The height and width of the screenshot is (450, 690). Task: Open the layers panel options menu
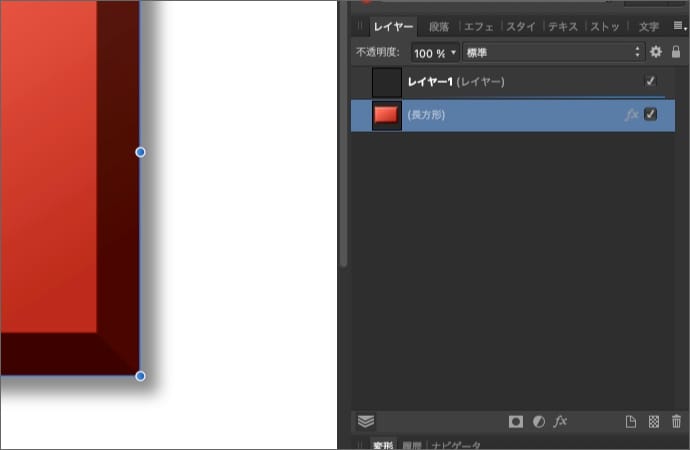click(x=678, y=26)
